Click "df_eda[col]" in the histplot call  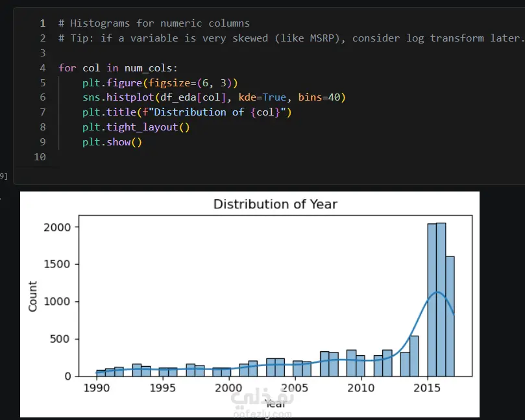(x=193, y=97)
